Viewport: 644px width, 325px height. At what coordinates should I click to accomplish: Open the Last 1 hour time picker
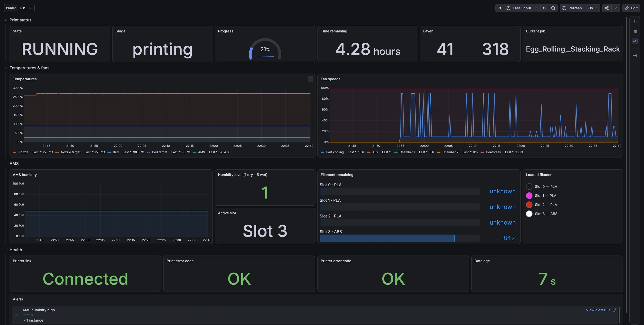pos(522,8)
